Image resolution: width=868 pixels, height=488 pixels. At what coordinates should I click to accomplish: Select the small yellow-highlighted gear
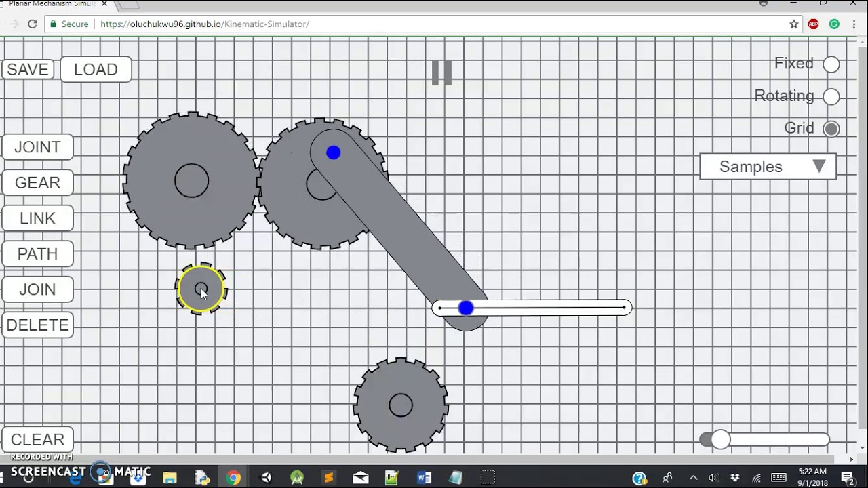[201, 289]
